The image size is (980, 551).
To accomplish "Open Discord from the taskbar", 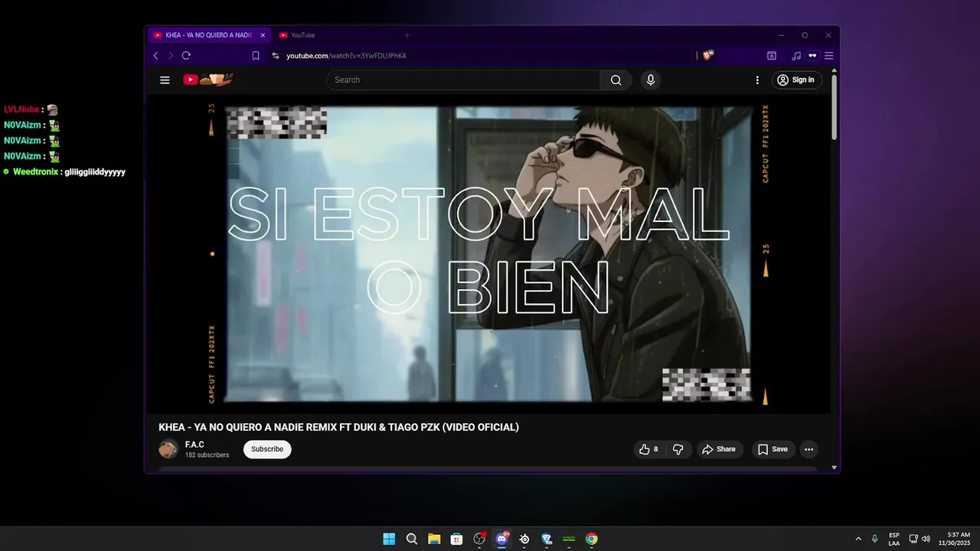I will 502,539.
